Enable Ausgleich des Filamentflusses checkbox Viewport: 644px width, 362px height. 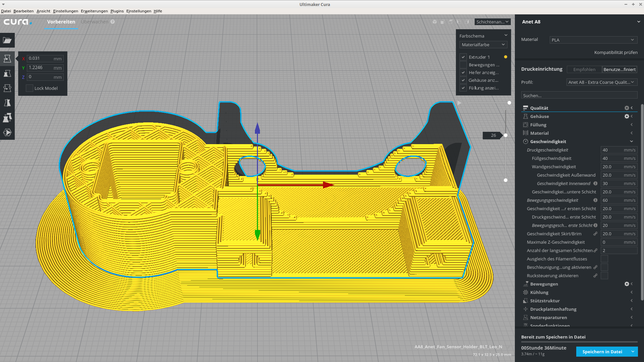click(604, 259)
